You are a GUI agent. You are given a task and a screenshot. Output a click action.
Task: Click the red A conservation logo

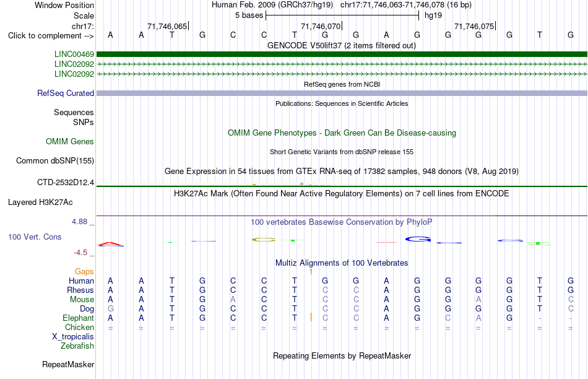(x=111, y=244)
